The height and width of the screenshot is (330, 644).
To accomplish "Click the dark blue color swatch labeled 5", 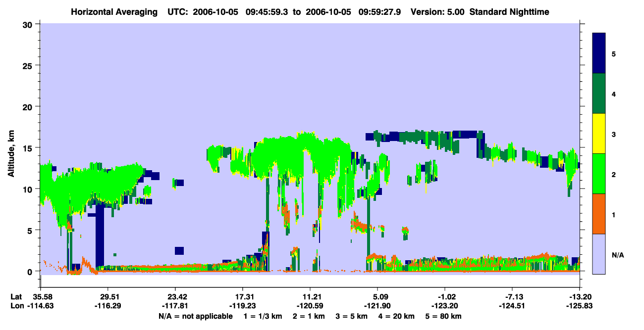I will click(x=599, y=53).
